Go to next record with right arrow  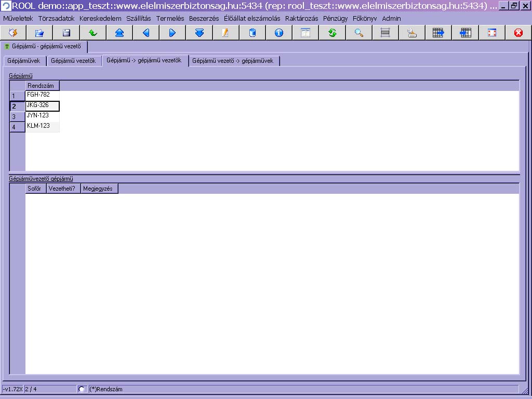point(172,33)
